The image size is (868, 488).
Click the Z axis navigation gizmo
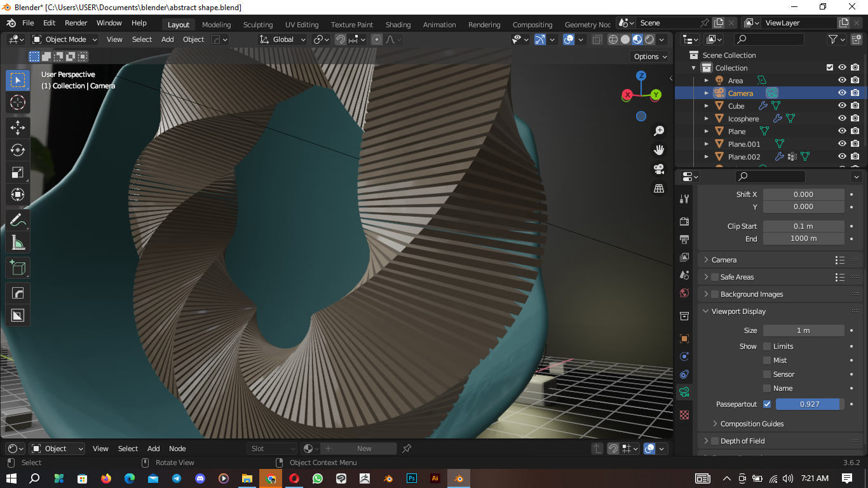coord(641,76)
